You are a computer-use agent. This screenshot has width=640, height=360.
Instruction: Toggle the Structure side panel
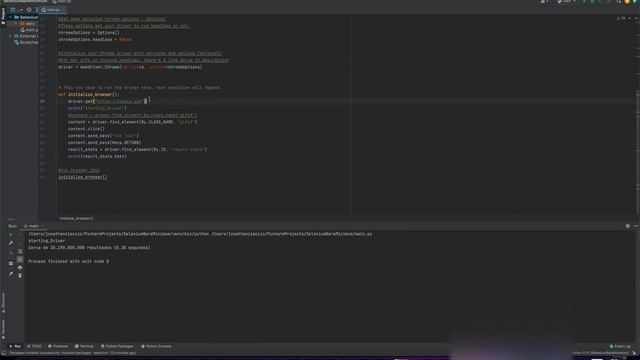pos(3,302)
